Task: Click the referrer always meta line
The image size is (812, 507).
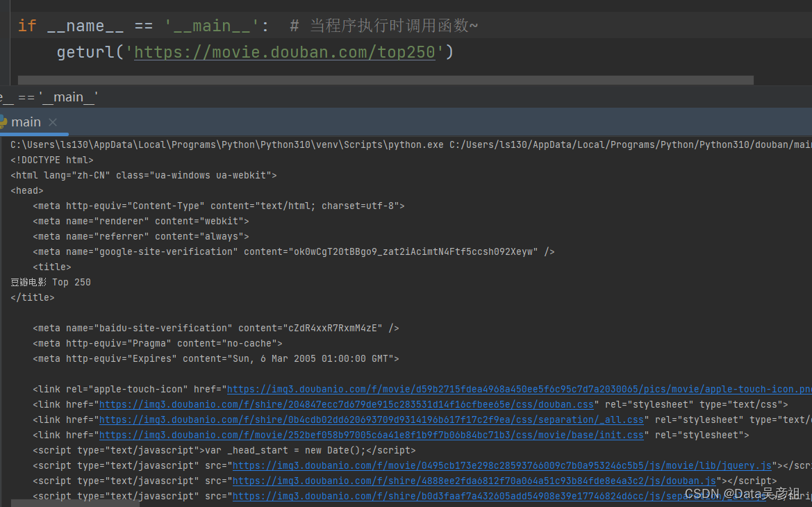Action: tap(141, 236)
